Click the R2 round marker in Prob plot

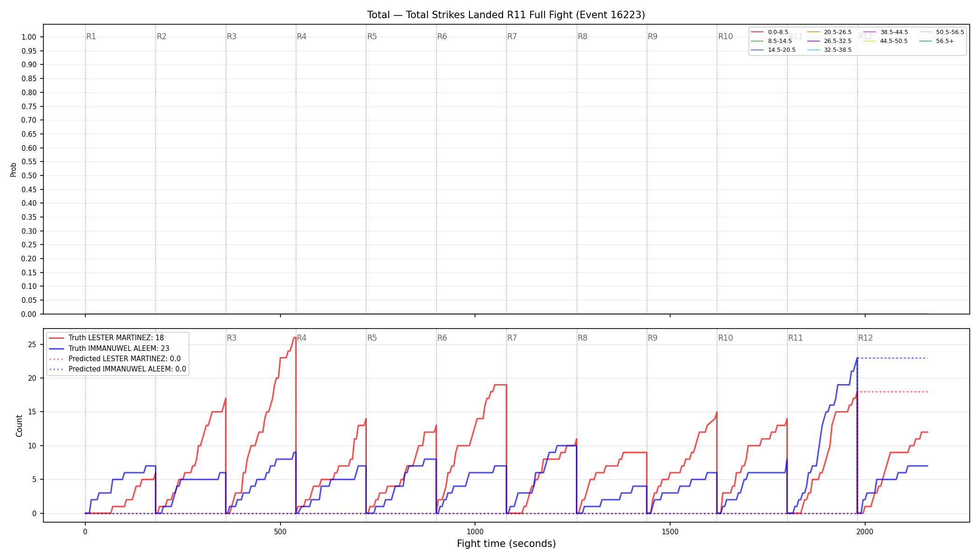[161, 36]
